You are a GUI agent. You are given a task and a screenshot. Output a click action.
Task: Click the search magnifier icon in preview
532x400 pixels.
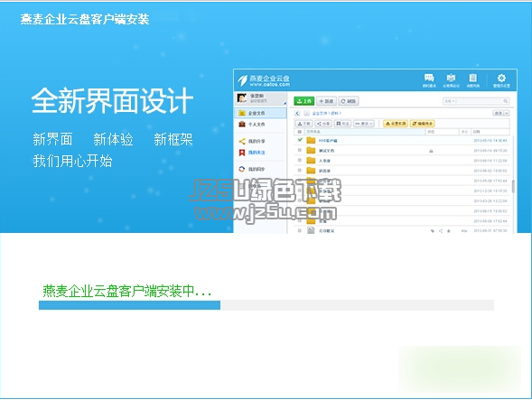click(505, 101)
